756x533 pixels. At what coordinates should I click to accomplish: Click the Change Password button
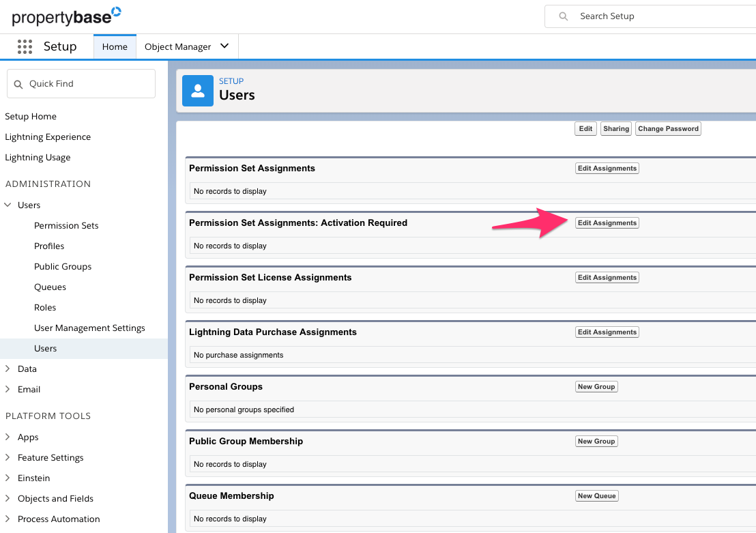tap(668, 129)
